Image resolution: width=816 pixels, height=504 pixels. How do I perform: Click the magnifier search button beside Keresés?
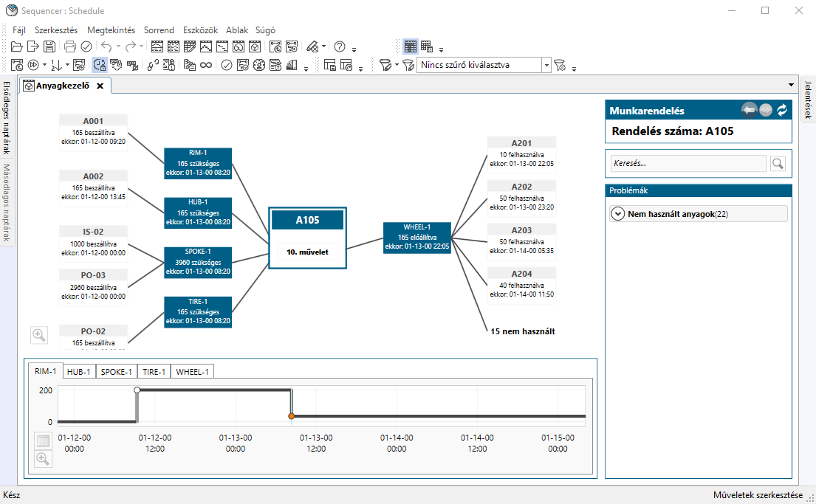click(778, 164)
